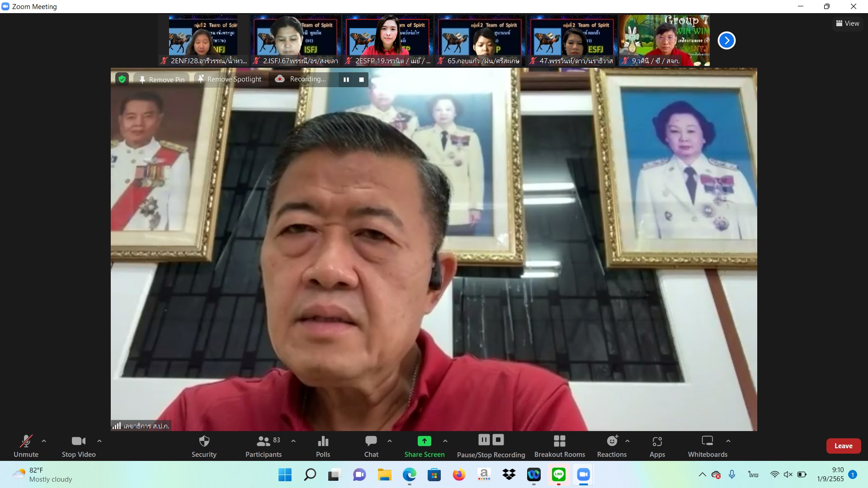Image resolution: width=868 pixels, height=488 pixels.
Task: Pause the recording in top bar
Action: [x=346, y=80]
